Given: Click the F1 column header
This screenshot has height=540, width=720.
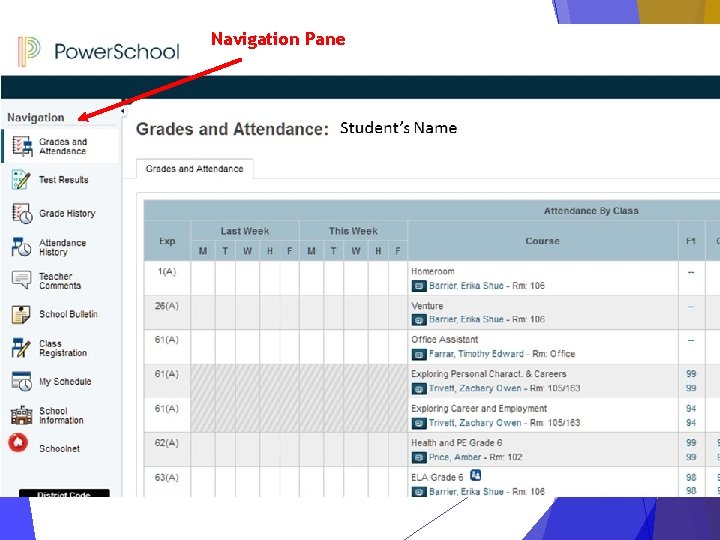Looking at the screenshot, I should coord(691,241).
